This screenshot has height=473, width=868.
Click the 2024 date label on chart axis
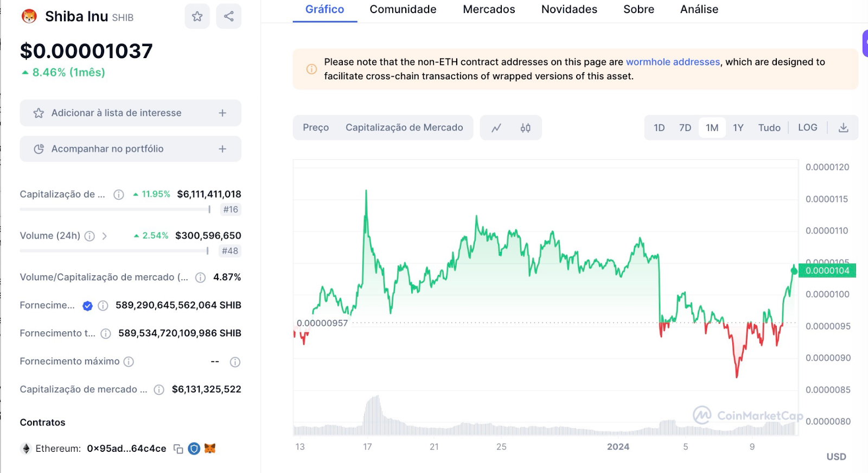618,447
